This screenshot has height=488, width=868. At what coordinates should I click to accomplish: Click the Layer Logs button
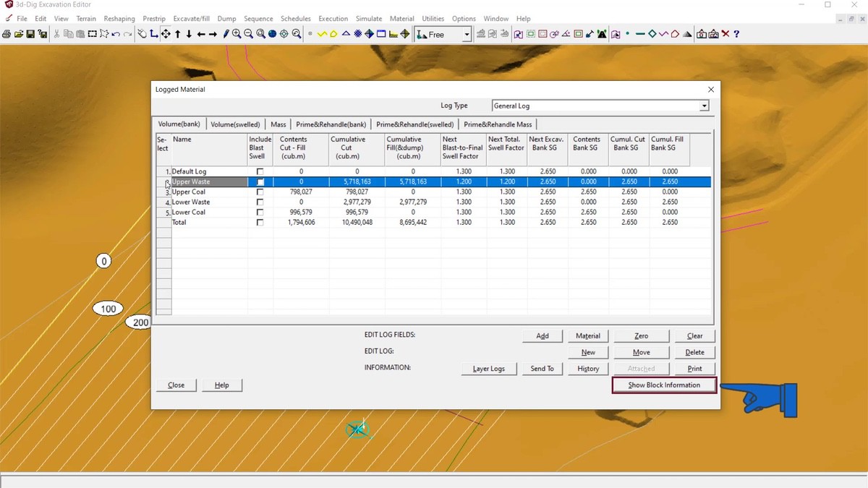point(489,369)
